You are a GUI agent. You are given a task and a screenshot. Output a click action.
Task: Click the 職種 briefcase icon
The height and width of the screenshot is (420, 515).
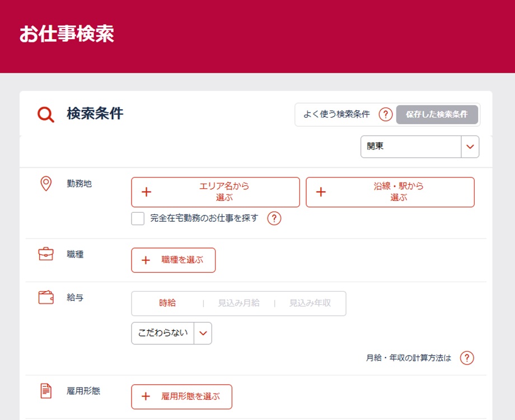click(x=46, y=254)
